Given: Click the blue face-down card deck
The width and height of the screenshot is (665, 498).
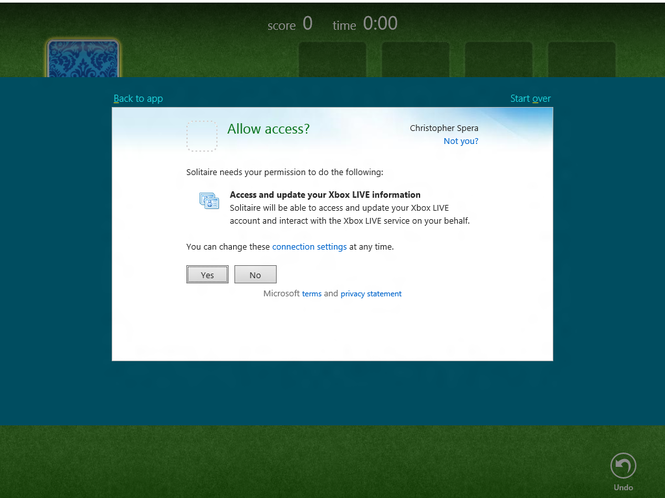Looking at the screenshot, I should coord(83,59).
